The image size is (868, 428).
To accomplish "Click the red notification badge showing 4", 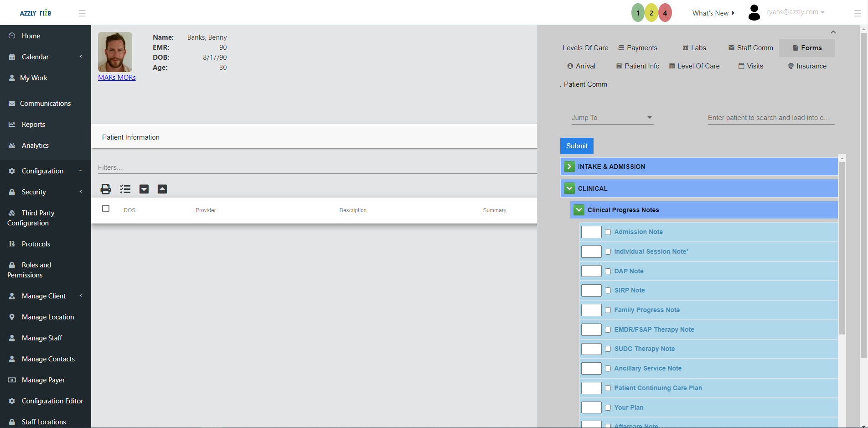I will point(665,13).
